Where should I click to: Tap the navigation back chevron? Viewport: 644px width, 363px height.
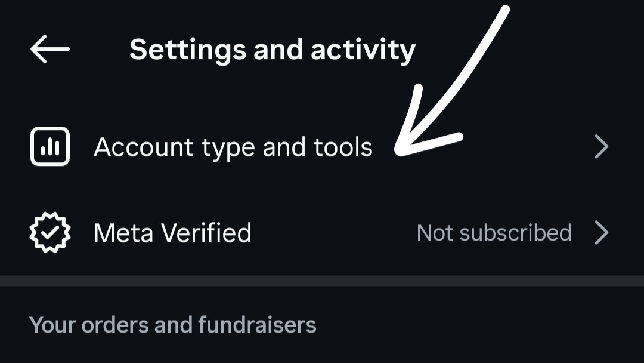point(50,49)
